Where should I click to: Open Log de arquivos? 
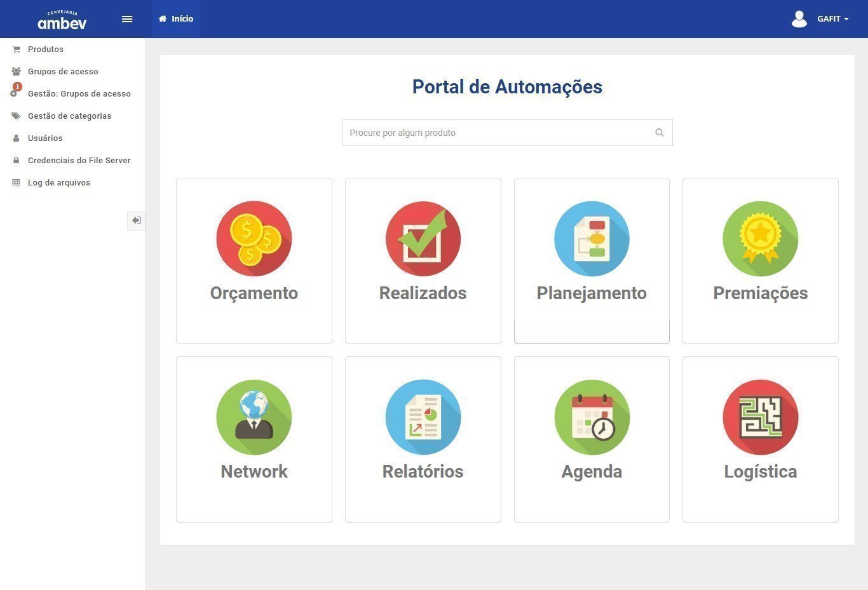59,183
